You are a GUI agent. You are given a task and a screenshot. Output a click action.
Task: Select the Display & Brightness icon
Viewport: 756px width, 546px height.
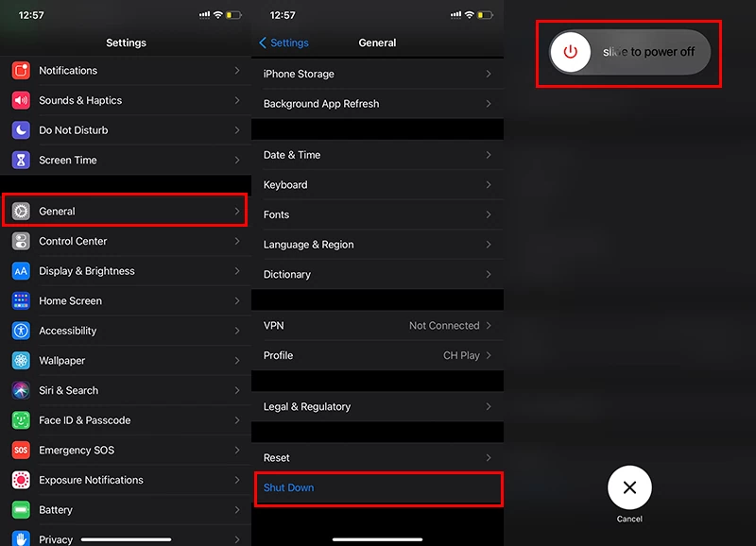pos(22,271)
